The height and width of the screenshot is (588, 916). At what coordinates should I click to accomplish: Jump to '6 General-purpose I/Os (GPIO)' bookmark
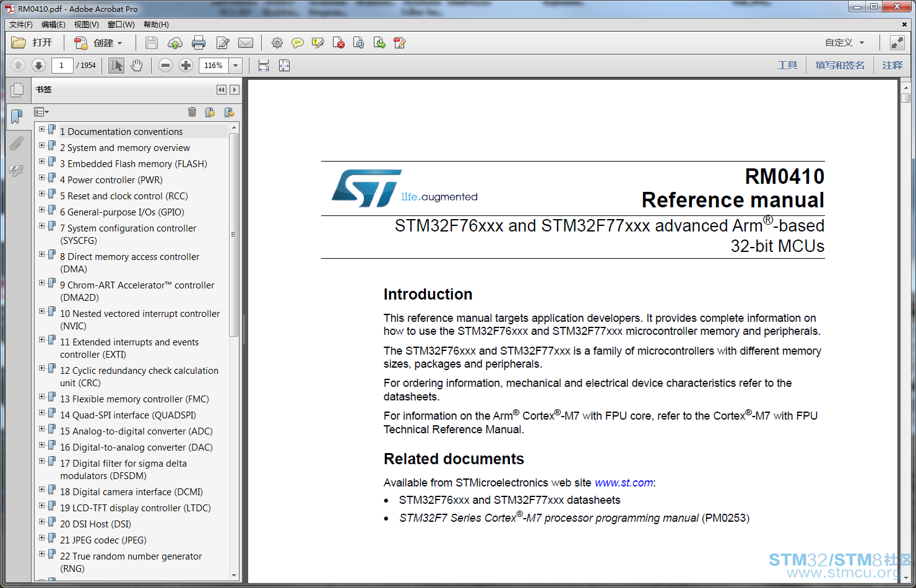point(122,212)
